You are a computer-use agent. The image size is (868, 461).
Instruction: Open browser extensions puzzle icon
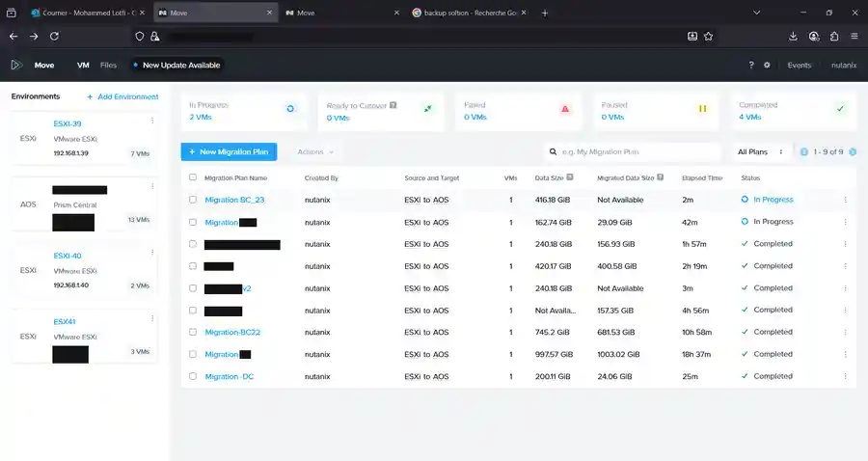coord(834,36)
